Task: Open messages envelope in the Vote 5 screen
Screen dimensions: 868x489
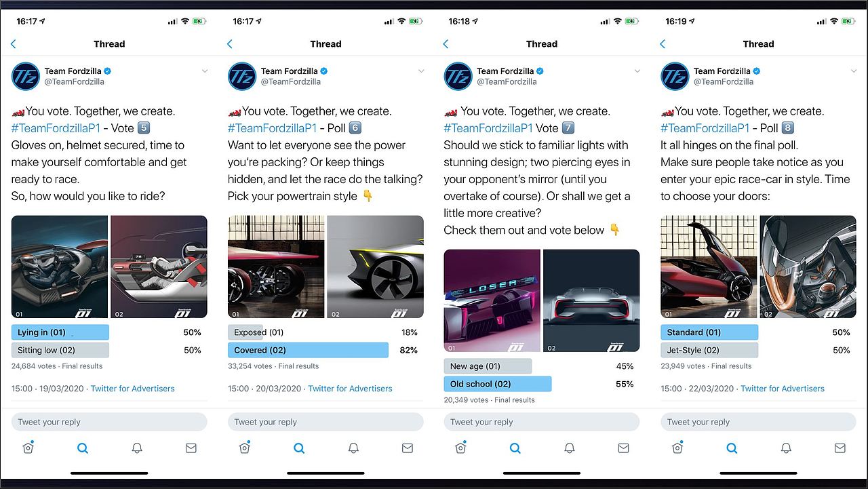Action: click(x=191, y=448)
